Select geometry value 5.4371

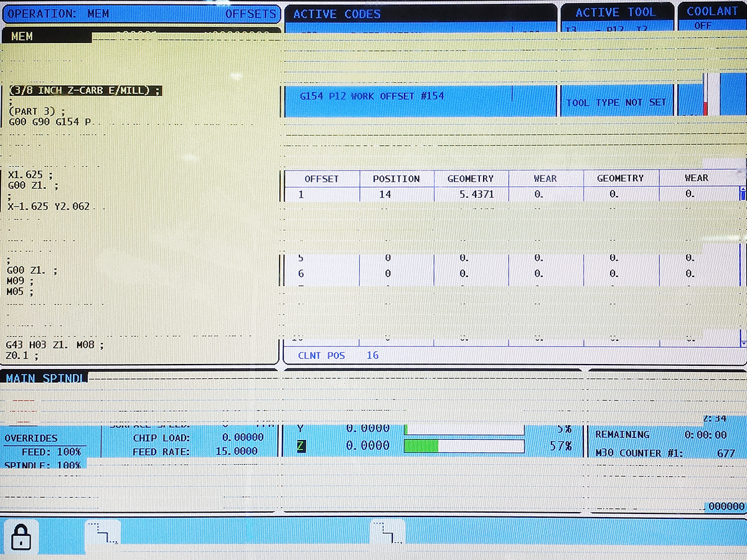[471, 194]
